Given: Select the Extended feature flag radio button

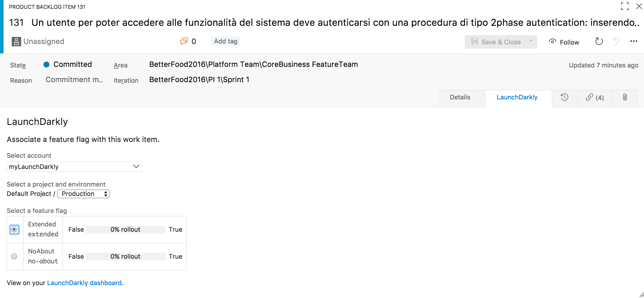Looking at the screenshot, I should (14, 229).
